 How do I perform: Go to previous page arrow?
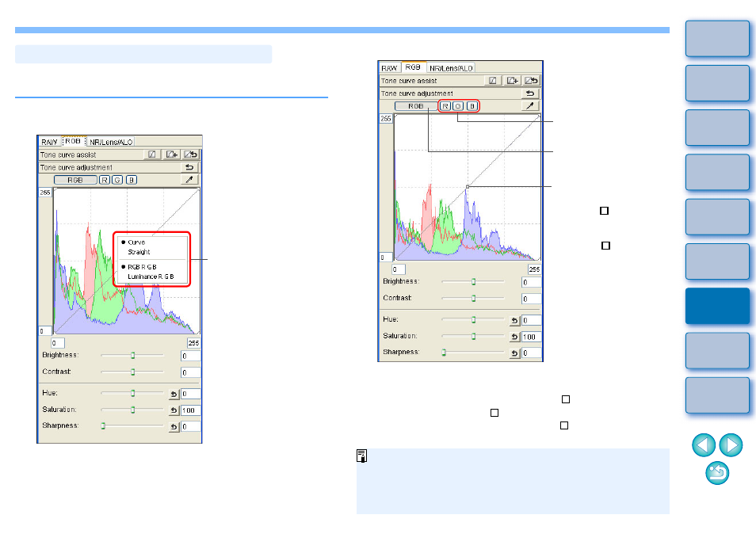(x=704, y=444)
